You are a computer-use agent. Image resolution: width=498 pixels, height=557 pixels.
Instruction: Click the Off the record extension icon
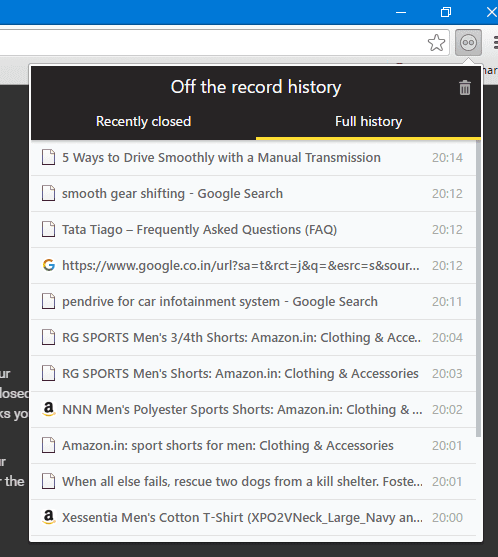[x=468, y=43]
